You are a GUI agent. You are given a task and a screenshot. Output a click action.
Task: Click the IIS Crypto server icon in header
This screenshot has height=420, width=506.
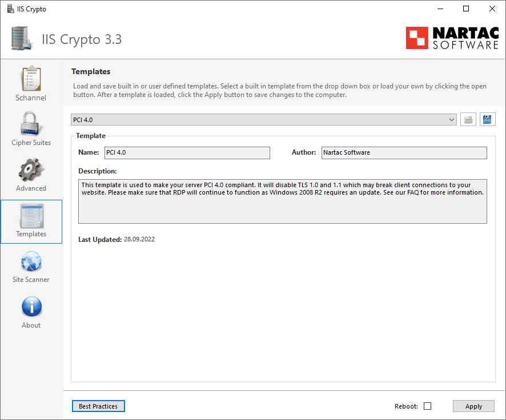[x=21, y=38]
